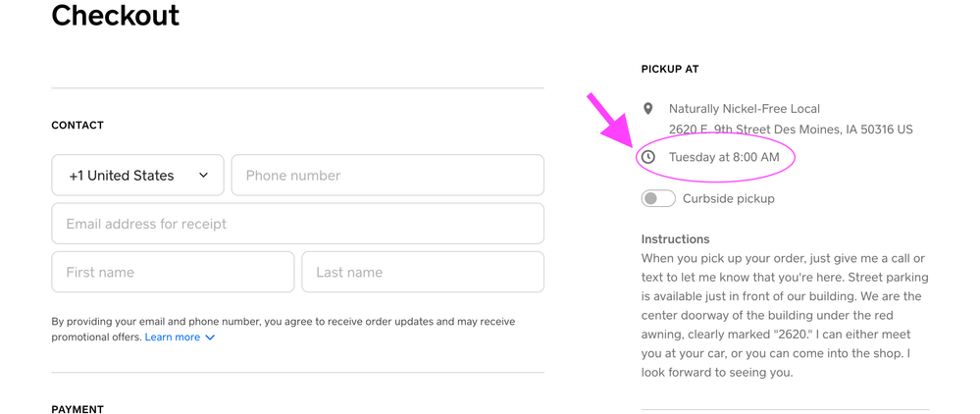Select the First name input
Screen dimensions: 980x414
173,273
